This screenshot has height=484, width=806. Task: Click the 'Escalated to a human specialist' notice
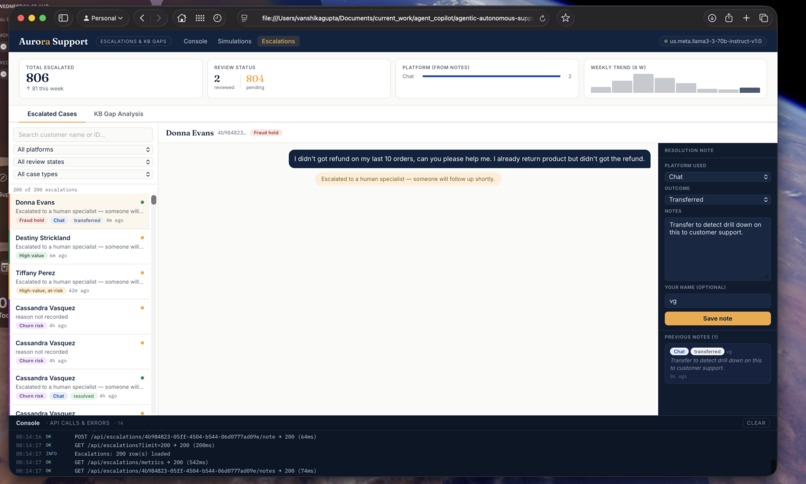(x=408, y=179)
